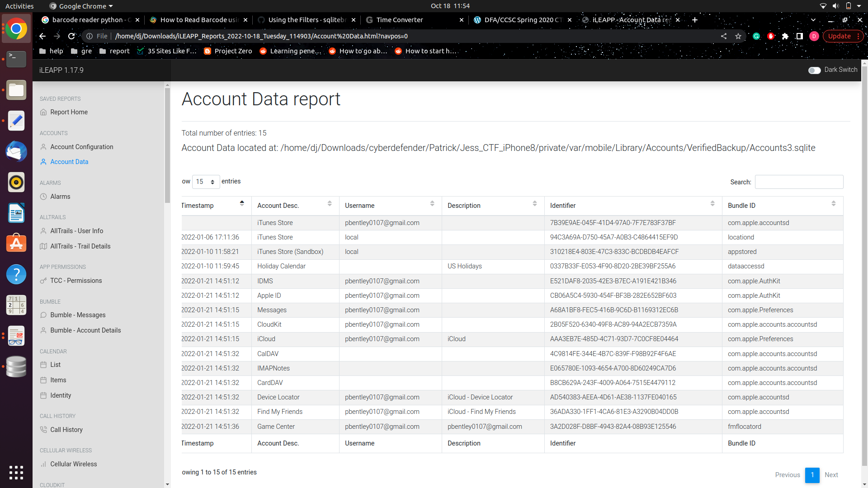Click the Grammarly extension icon

[756, 36]
